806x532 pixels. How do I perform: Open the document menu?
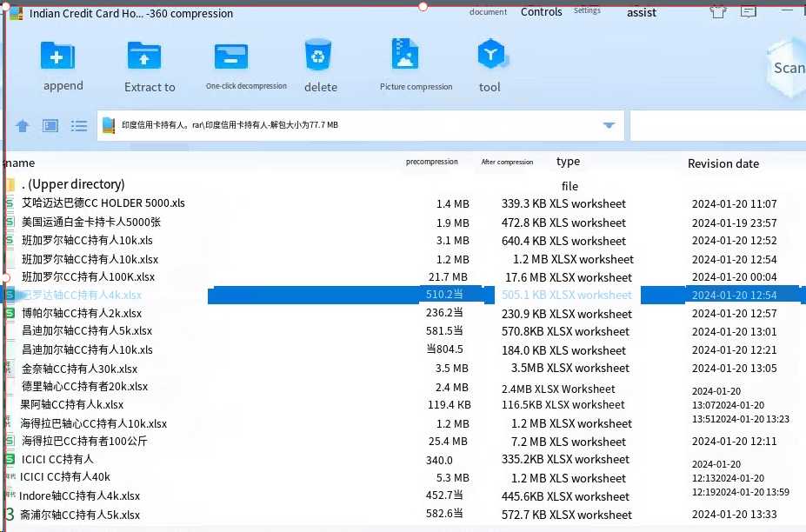(x=488, y=12)
